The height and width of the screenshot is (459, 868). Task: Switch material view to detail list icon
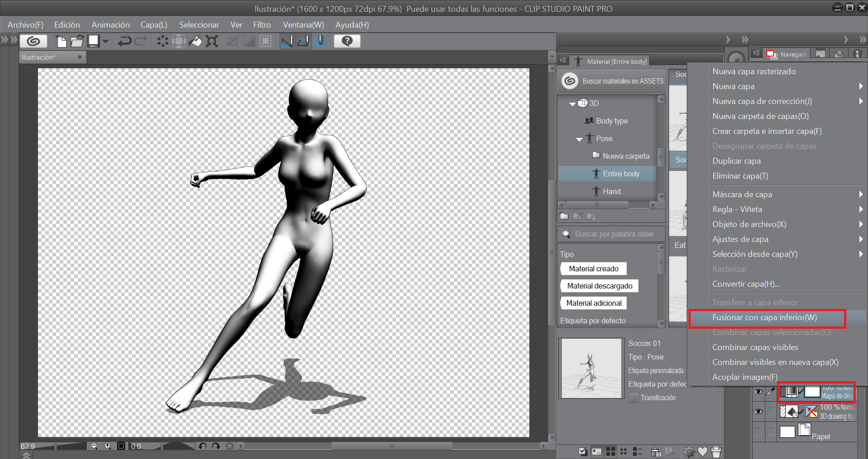click(637, 451)
